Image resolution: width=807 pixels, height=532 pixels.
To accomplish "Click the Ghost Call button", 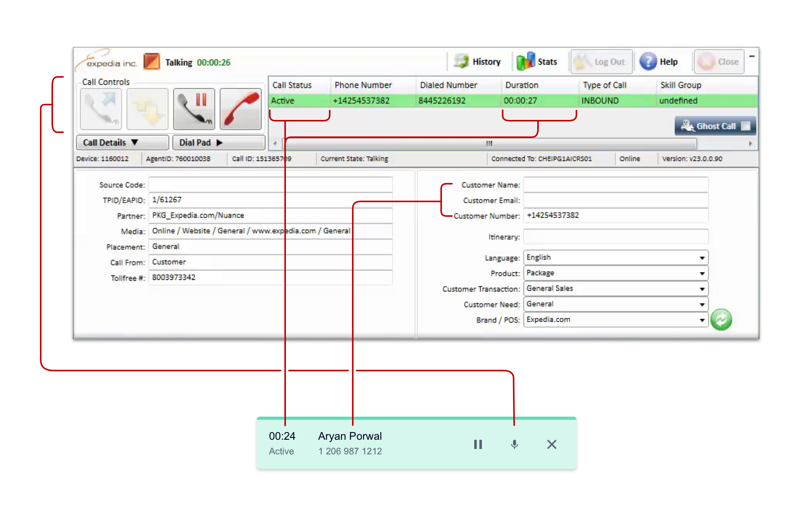I will click(715, 126).
